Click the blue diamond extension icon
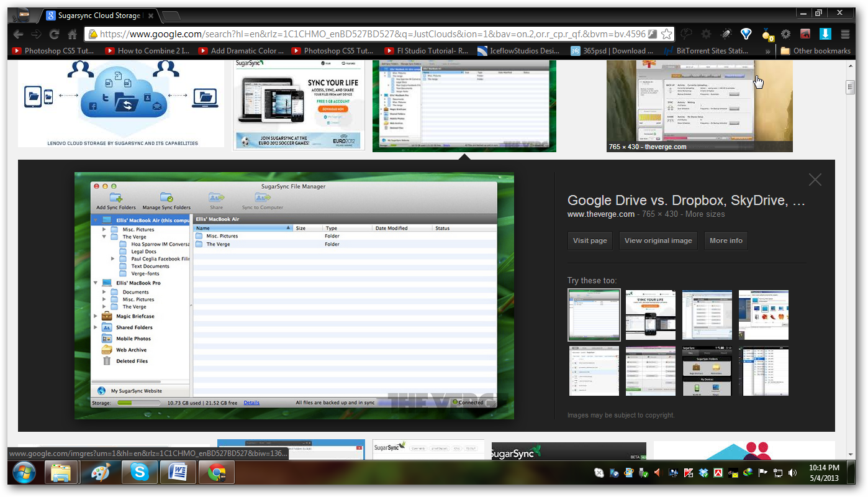 click(x=746, y=34)
